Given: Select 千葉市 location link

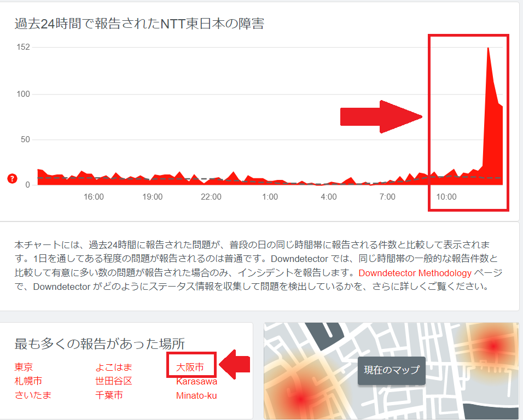Looking at the screenshot, I should point(109,395).
